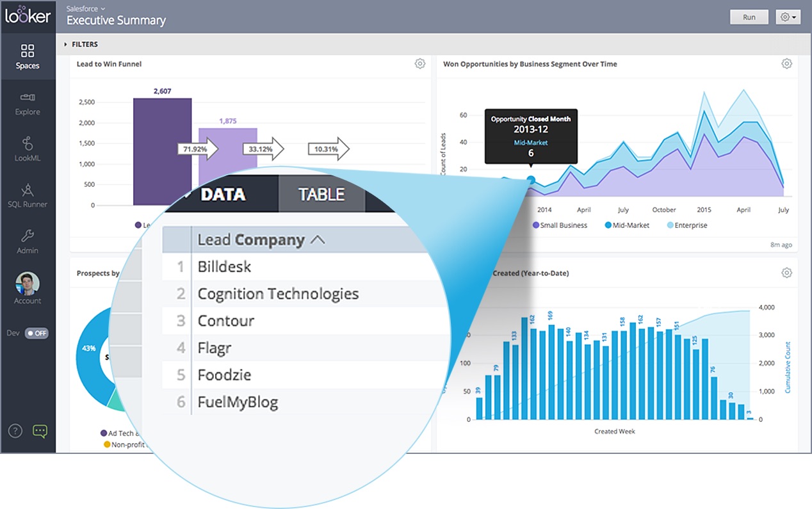Open the Explore section
This screenshot has width=812, height=509.
(x=28, y=104)
